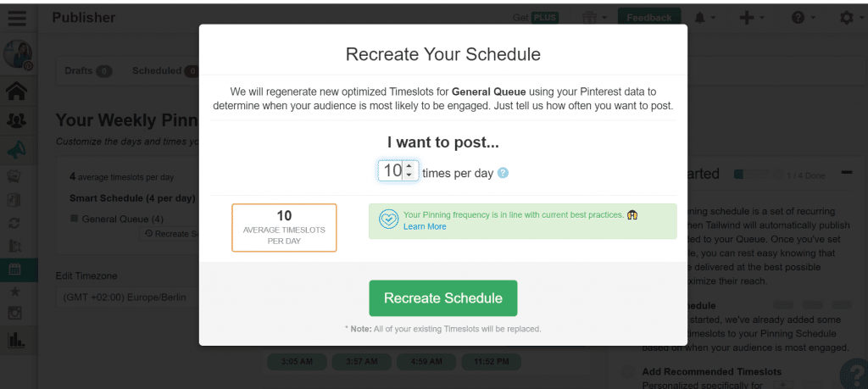
Task: Increase posts per day with up arrow
Action: pos(409,167)
